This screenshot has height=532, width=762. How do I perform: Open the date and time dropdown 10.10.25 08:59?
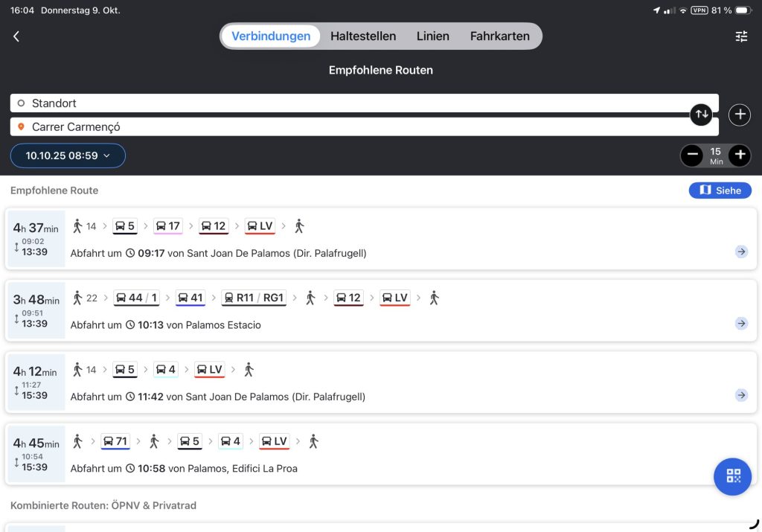[x=68, y=156]
